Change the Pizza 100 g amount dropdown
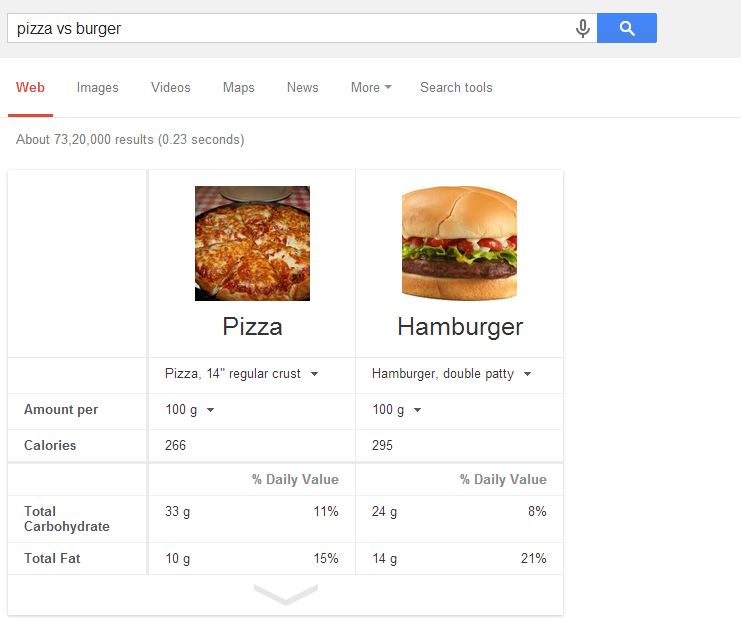The height and width of the screenshot is (618, 741). [190, 410]
